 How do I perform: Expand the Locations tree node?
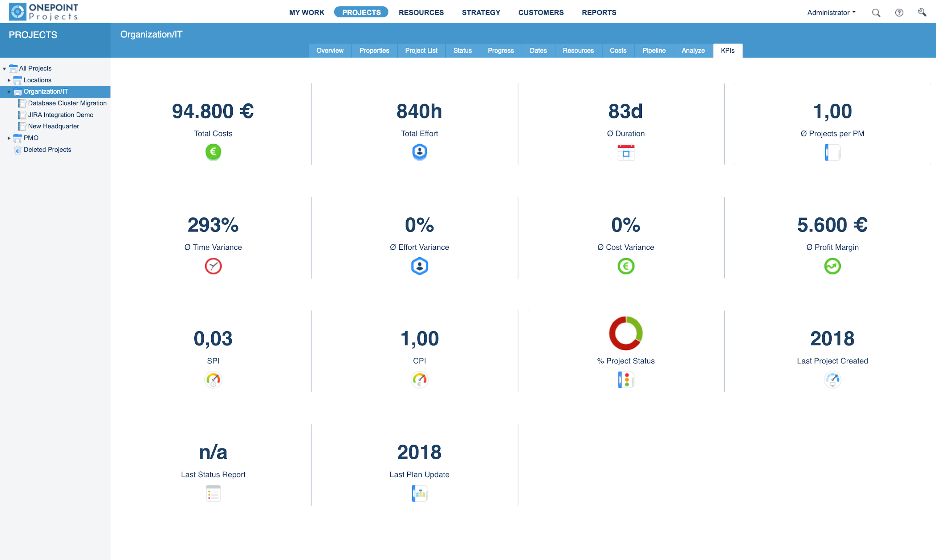click(x=9, y=80)
